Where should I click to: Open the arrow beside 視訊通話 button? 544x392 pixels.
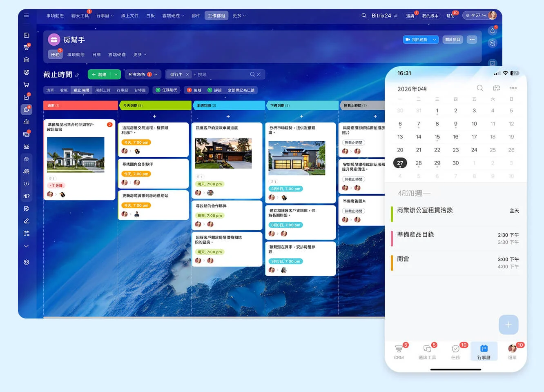click(x=435, y=40)
